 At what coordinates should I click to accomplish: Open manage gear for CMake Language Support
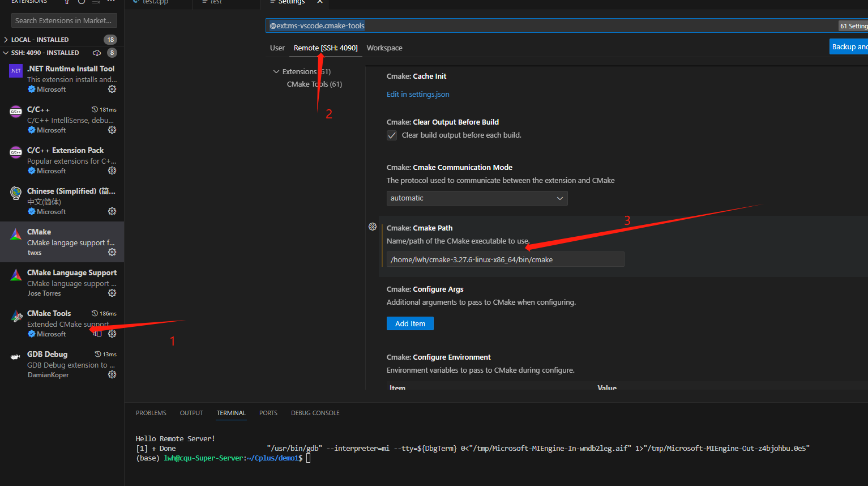coord(112,293)
